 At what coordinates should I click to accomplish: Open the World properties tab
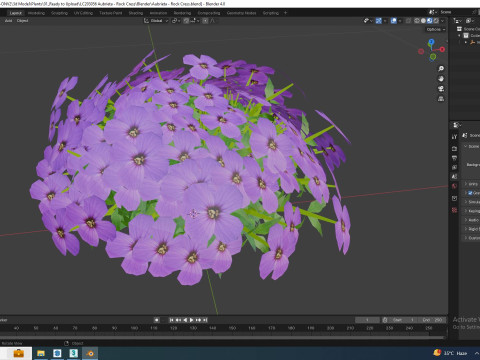coord(454,186)
